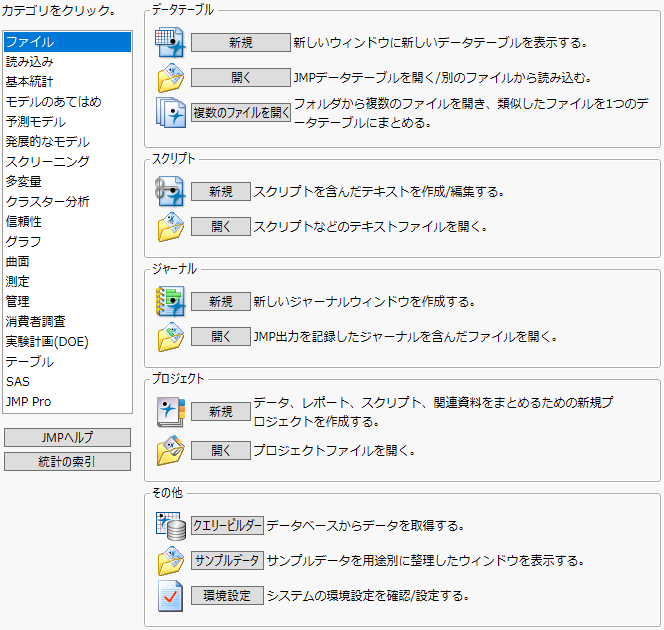The image size is (664, 630).
Task: Select 管理 category
Action: [67, 301]
